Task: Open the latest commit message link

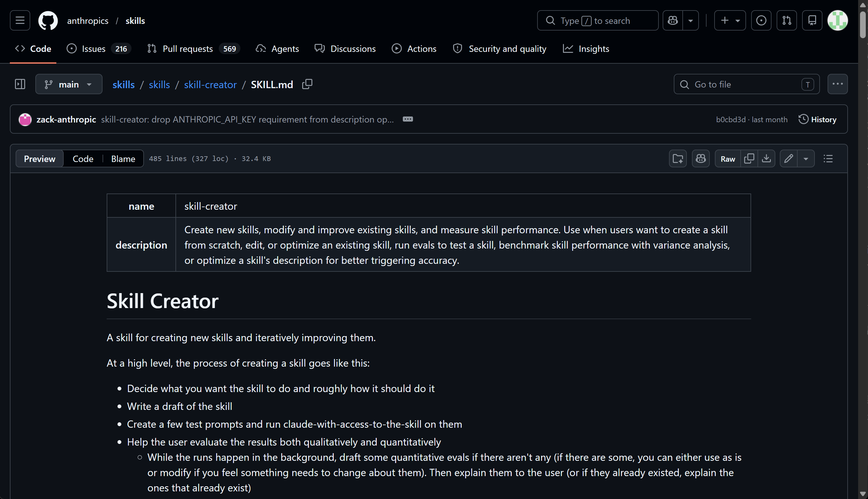Action: (x=247, y=119)
